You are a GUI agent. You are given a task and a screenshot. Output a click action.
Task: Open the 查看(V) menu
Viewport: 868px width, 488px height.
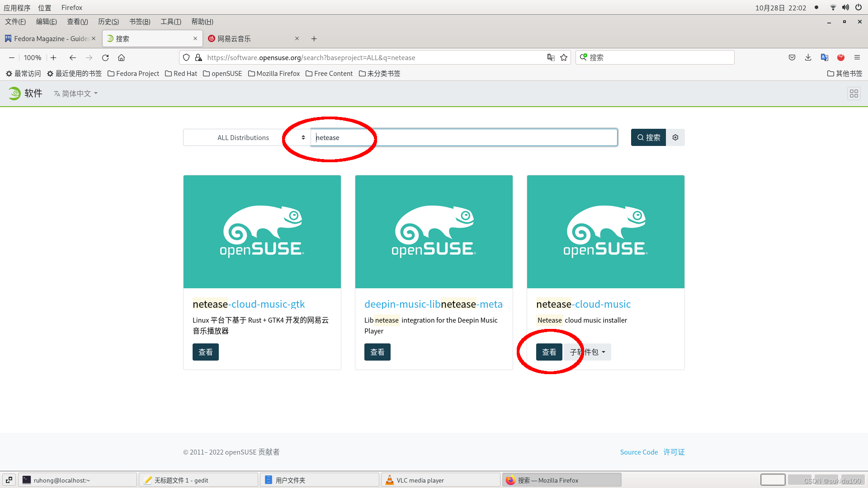(77, 22)
